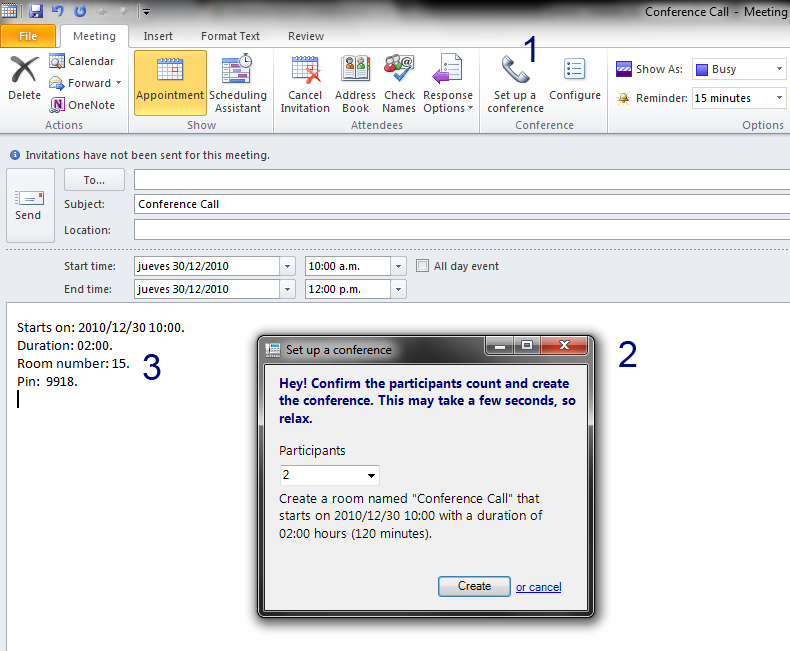
Task: Switch to the Format Text tab
Action: point(230,36)
